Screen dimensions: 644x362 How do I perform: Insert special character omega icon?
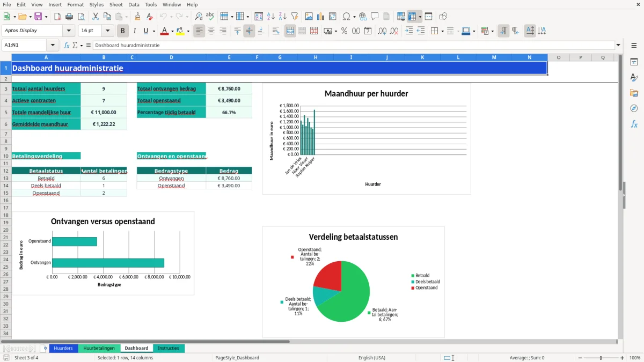[346, 17]
